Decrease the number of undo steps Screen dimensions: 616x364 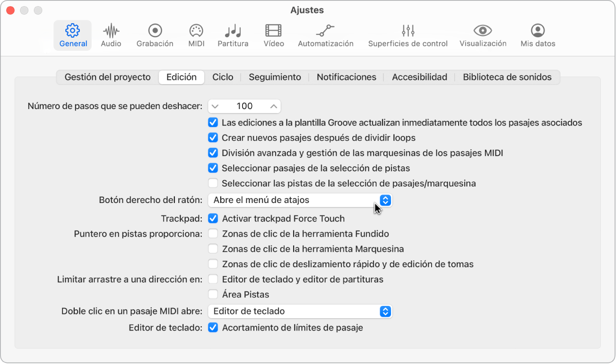tap(216, 106)
